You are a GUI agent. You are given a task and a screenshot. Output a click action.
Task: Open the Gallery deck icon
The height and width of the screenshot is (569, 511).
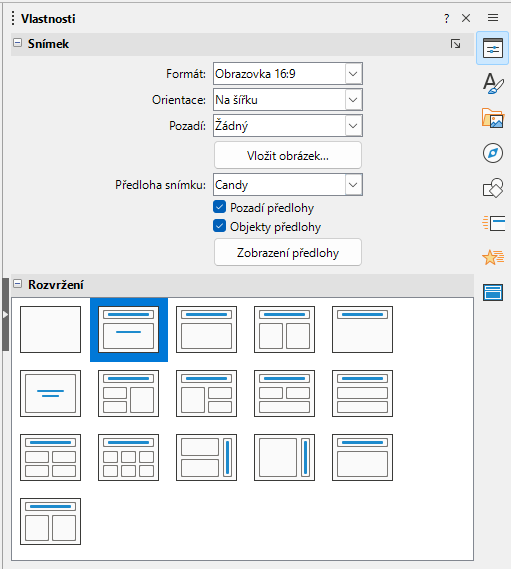[492, 118]
